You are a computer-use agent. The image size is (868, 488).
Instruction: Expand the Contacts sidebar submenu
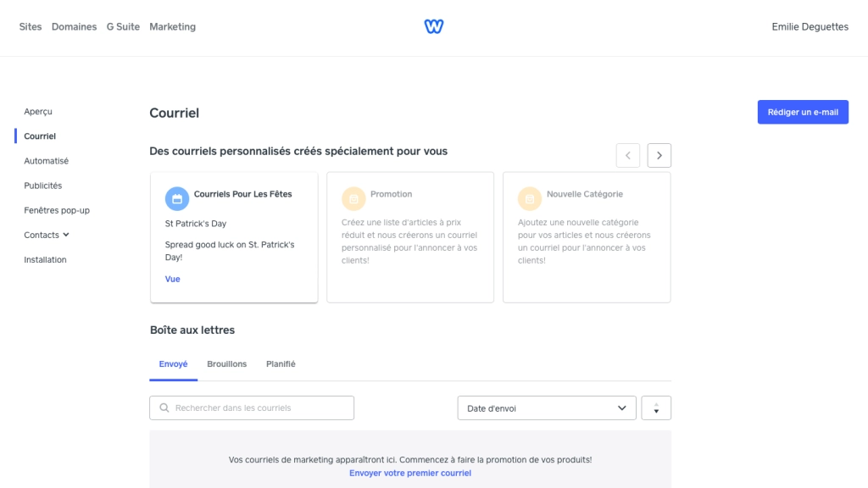click(x=47, y=236)
